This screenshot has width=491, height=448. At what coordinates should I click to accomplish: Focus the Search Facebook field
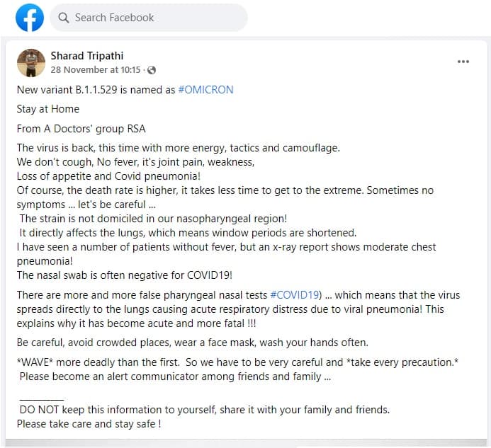click(x=148, y=18)
